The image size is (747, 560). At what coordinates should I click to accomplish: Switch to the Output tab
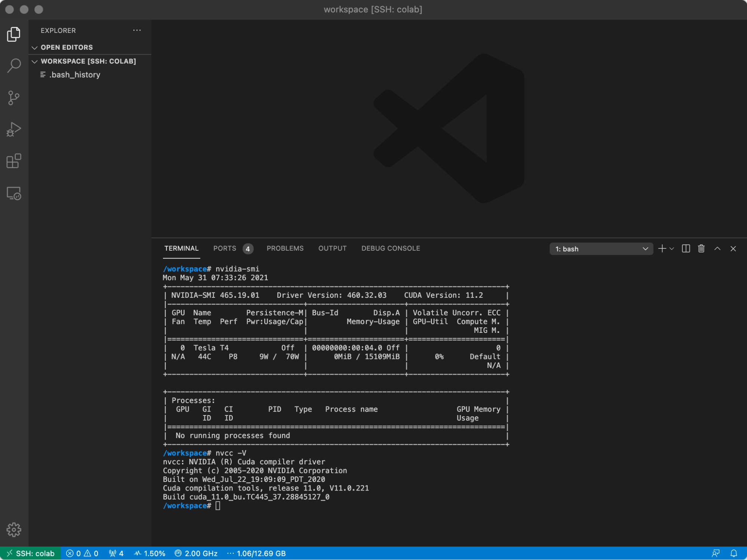coord(332,248)
